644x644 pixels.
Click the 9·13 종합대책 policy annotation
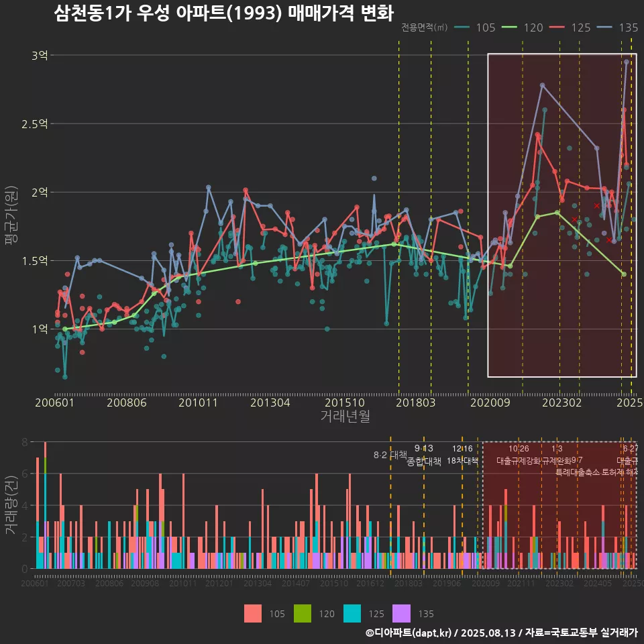(424, 455)
